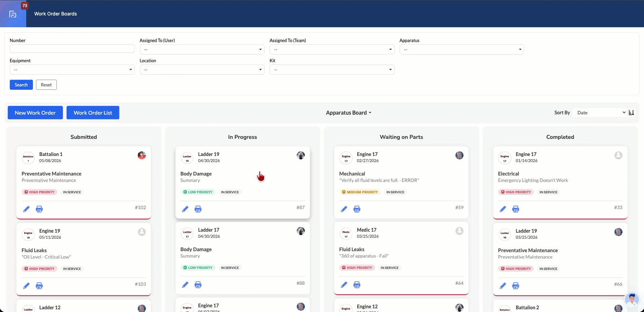Click assignee avatar on Ladder 19 In Progress card
644x312 pixels.
click(301, 155)
